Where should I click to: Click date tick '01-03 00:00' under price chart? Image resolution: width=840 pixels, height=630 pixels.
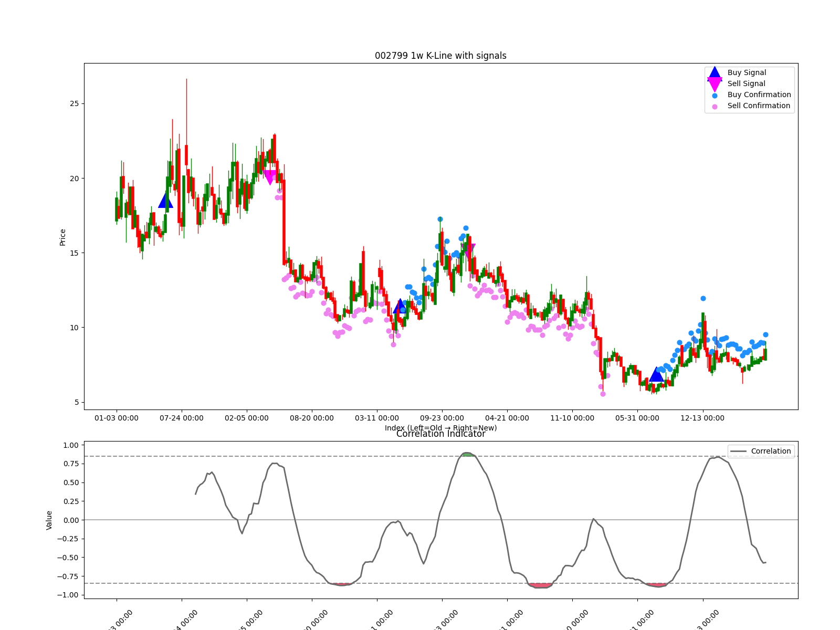117,418
